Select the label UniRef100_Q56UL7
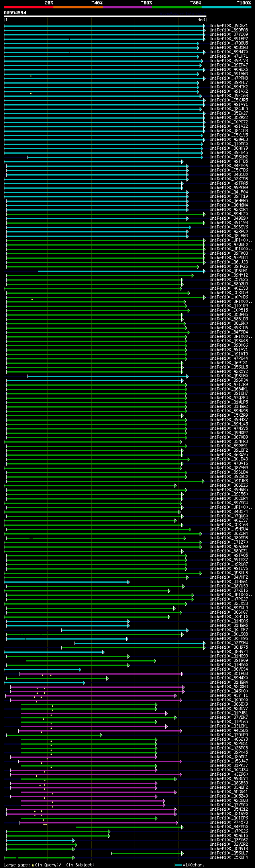 [229, 853]
